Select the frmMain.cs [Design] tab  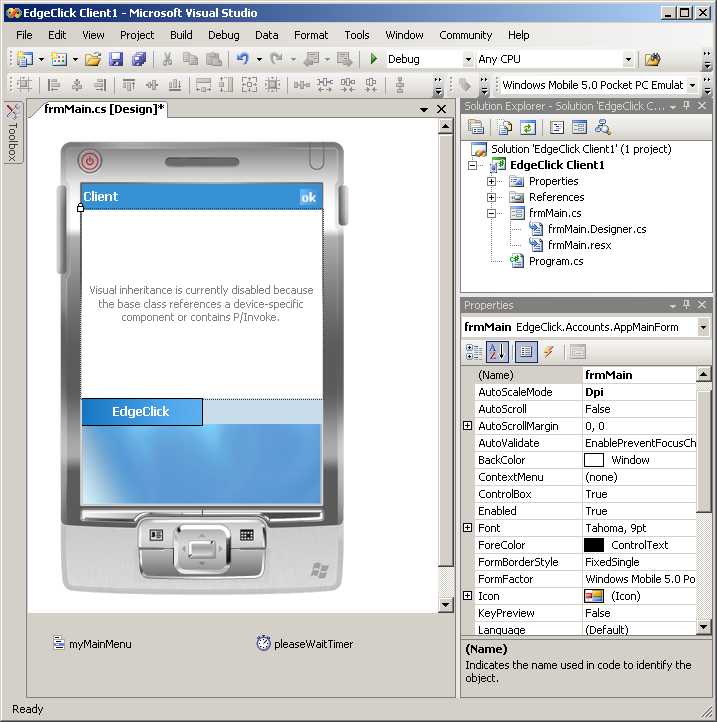(104, 109)
